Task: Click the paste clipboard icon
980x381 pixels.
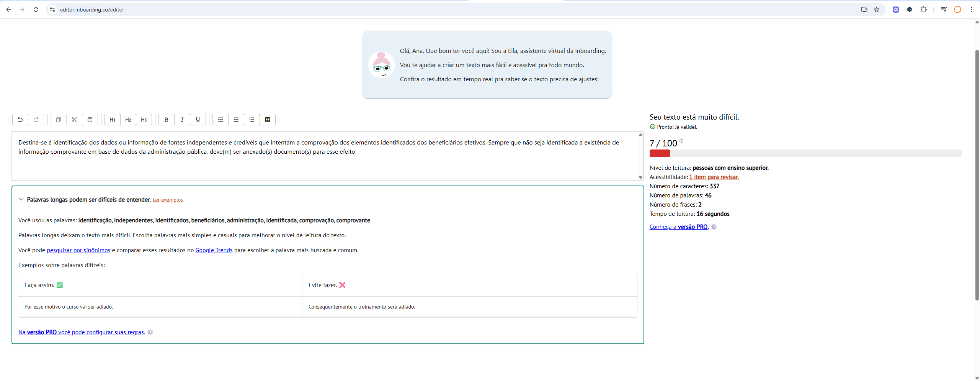Action: click(90, 120)
